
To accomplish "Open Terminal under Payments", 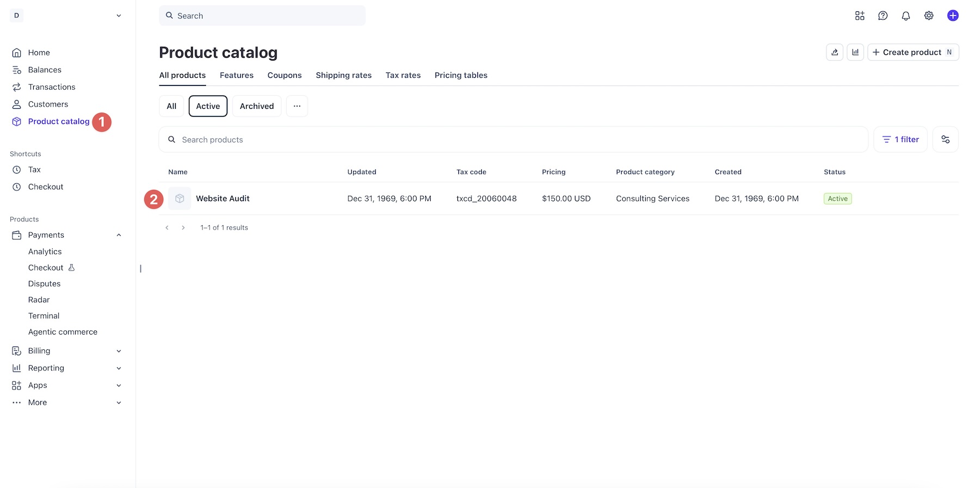I will pos(44,316).
